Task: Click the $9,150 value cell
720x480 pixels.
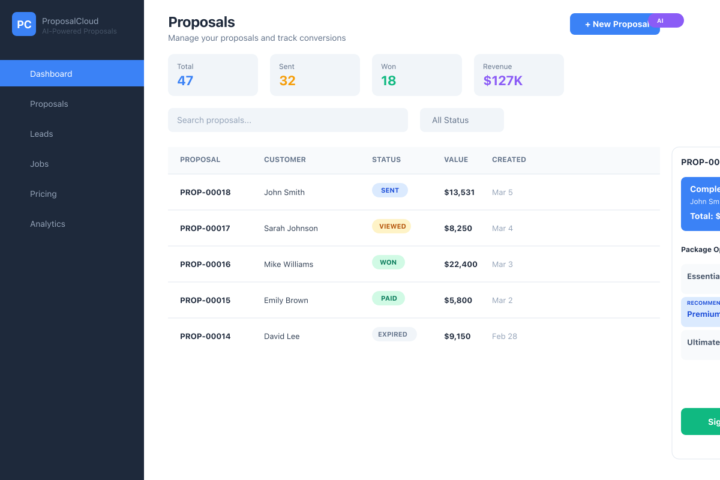Action: [x=457, y=336]
